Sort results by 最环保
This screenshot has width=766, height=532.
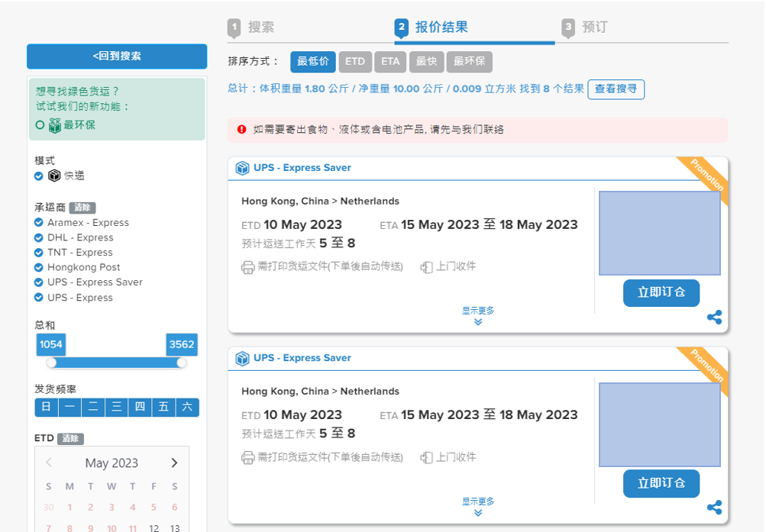[470, 62]
